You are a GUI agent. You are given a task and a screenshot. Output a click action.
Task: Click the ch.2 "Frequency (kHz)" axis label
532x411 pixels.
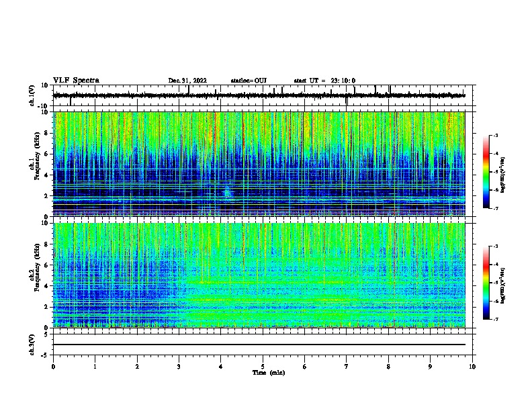pyautogui.click(x=36, y=267)
